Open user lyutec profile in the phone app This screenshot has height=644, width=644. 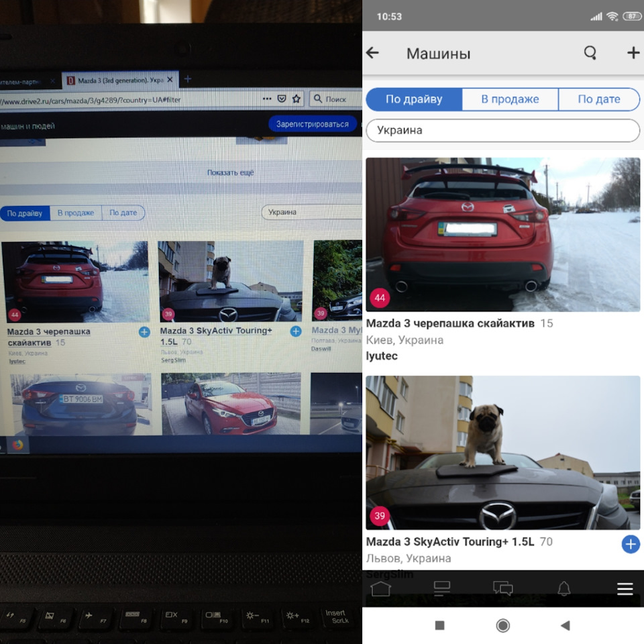[x=382, y=356]
